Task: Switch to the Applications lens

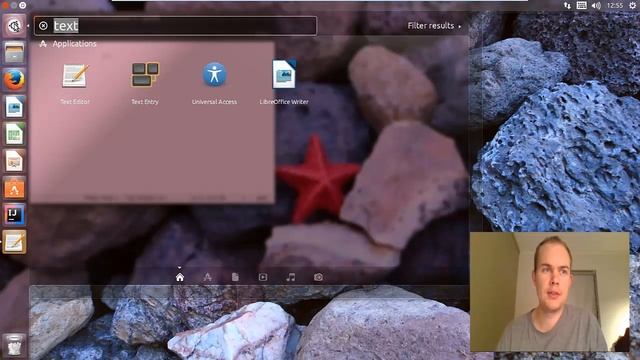Action: coord(207,278)
